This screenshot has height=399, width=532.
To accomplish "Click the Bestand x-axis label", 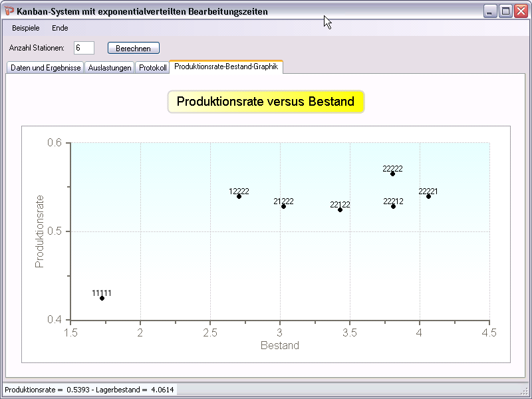I will tap(279, 346).
